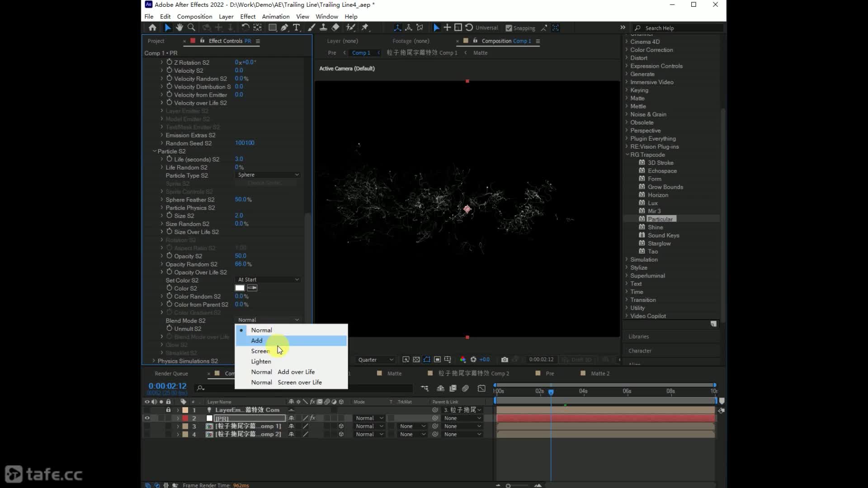Select the Particular effect in RG Trapcode

(x=660, y=219)
